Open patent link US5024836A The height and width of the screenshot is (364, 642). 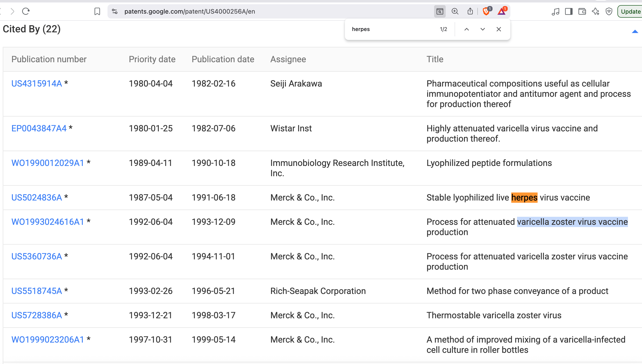point(37,197)
